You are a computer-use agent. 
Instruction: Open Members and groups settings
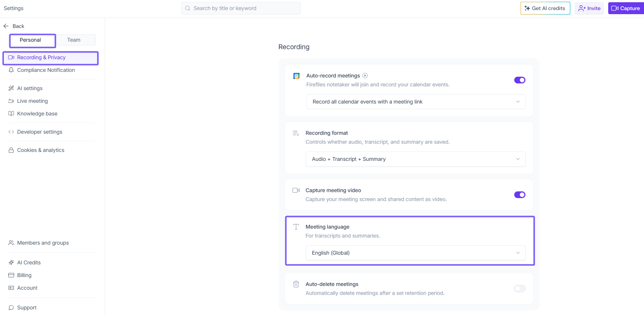tap(43, 243)
